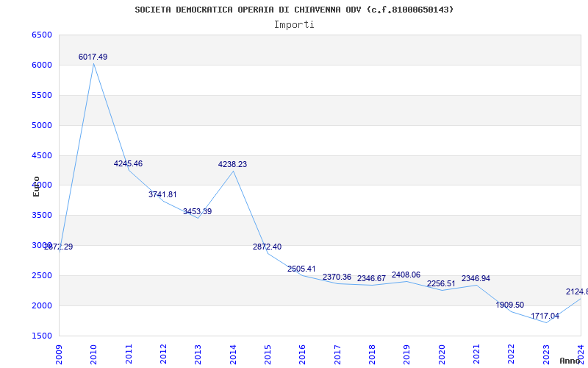Click the y-axis label 2000
The height and width of the screenshot is (368, 588).
pos(42,305)
